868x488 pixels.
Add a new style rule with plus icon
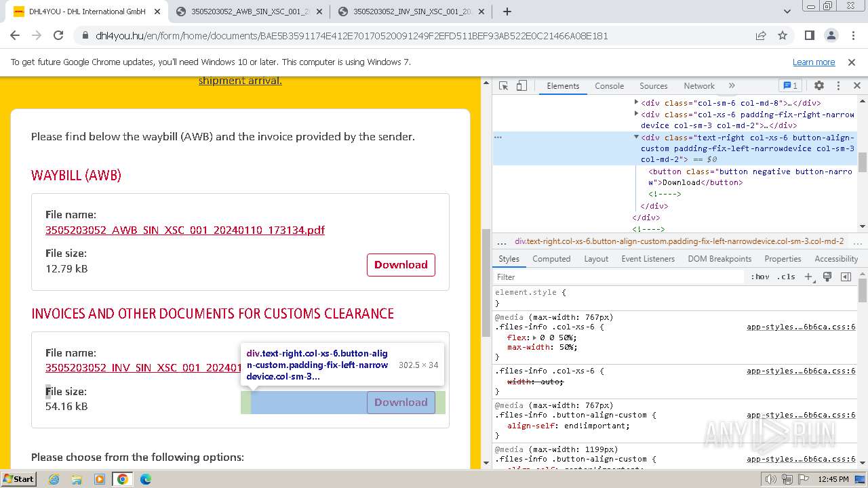coord(808,277)
